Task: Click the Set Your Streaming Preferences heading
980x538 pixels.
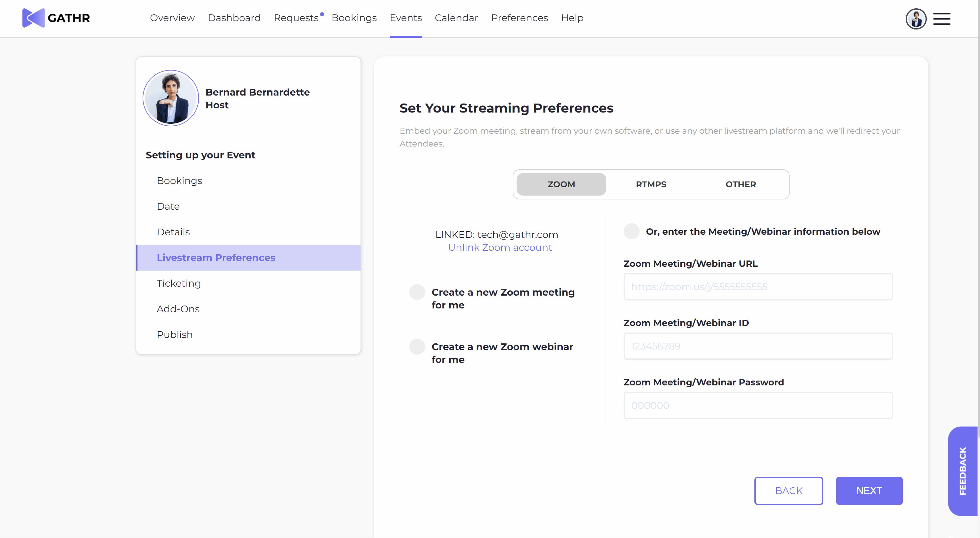Action: click(x=506, y=108)
